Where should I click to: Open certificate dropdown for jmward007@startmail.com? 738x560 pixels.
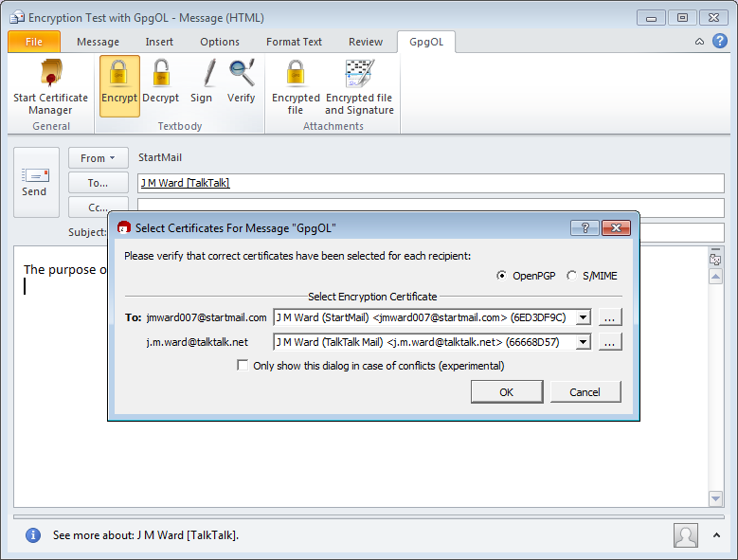coord(584,317)
